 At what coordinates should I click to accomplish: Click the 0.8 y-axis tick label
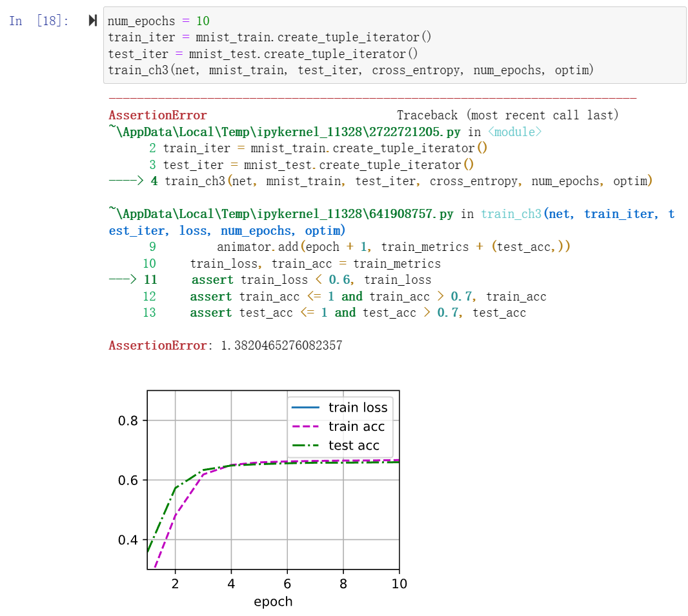point(128,421)
